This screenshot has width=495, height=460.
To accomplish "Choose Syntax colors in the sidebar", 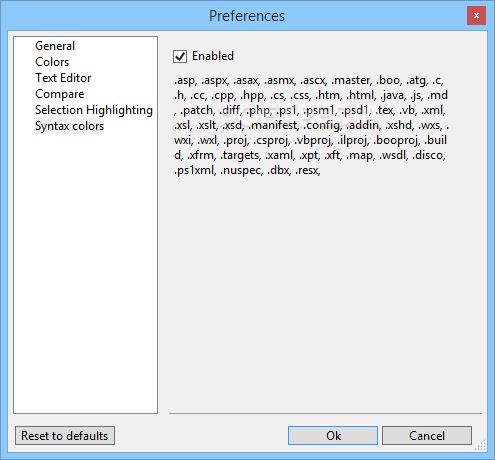I will 69,126.
